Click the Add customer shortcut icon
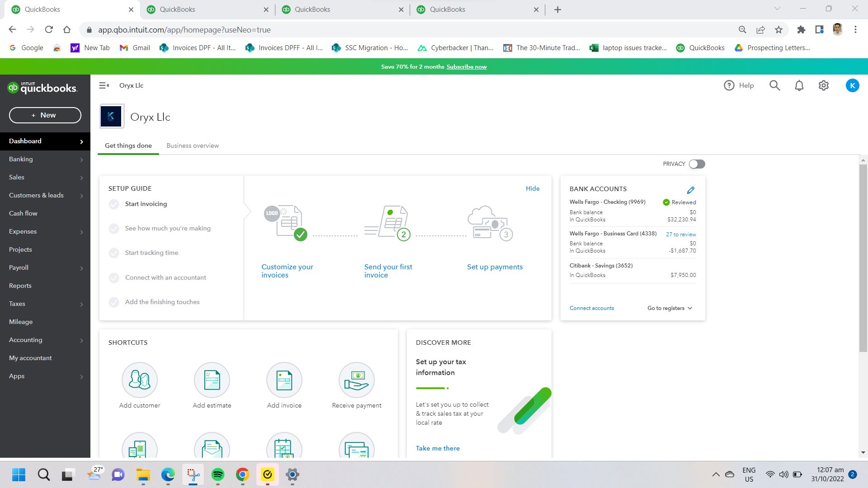This screenshot has width=868, height=488. pos(139,380)
